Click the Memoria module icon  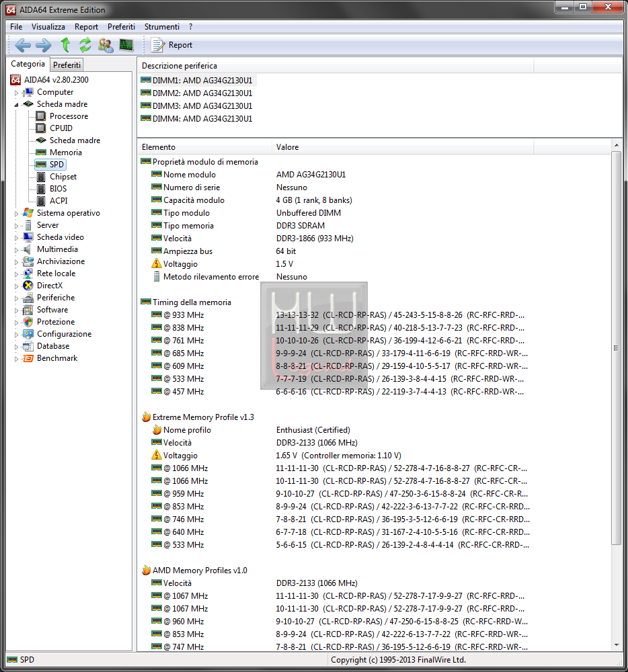[41, 152]
